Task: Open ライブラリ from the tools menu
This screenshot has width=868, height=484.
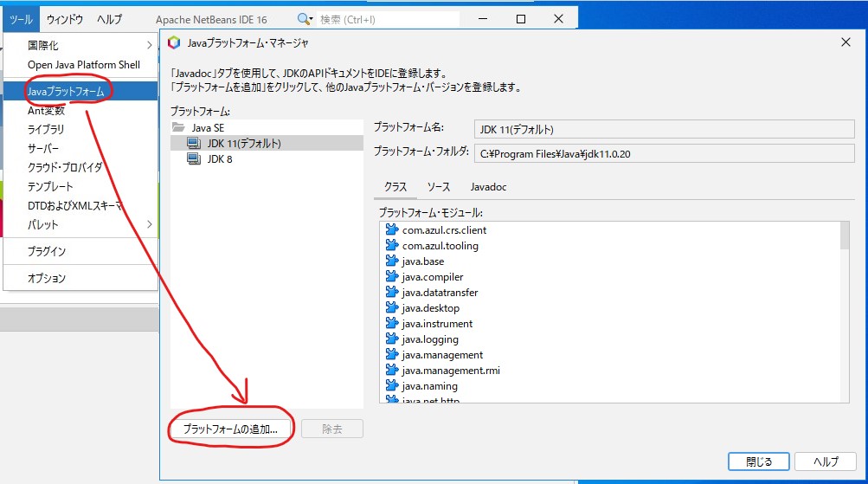Action: [x=80, y=130]
